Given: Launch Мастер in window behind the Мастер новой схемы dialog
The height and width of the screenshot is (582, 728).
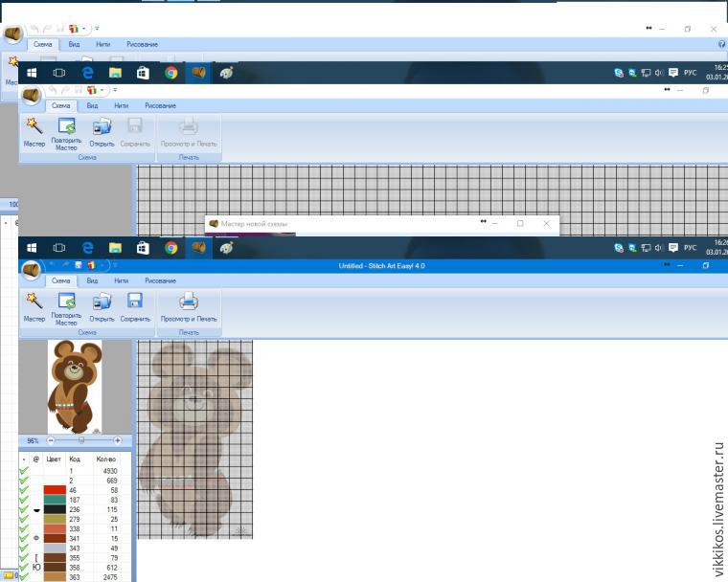Looking at the screenshot, I should pyautogui.click(x=34, y=132).
